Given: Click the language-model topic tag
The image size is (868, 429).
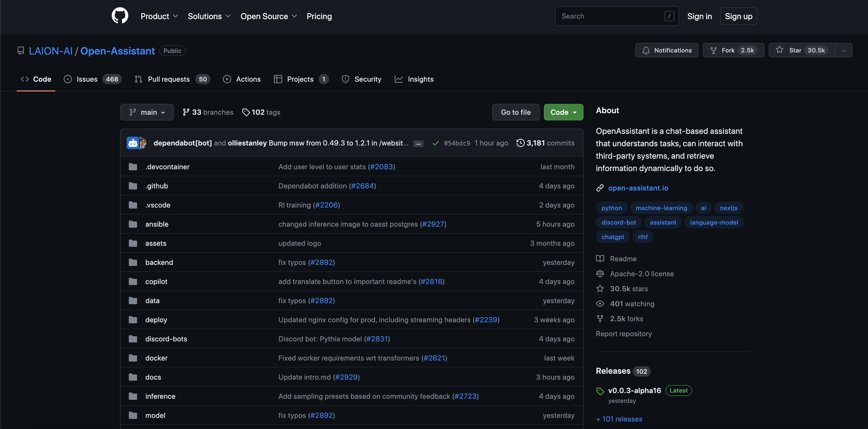Looking at the screenshot, I should click(714, 222).
